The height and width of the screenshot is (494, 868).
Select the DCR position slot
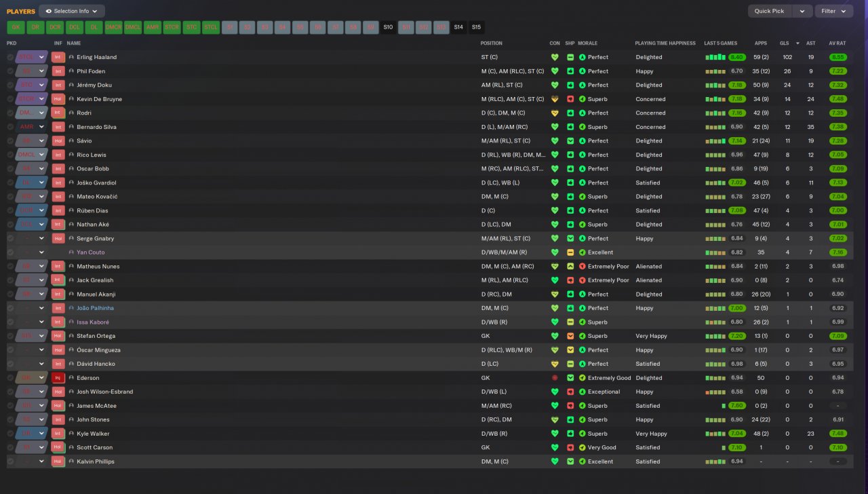tap(55, 27)
